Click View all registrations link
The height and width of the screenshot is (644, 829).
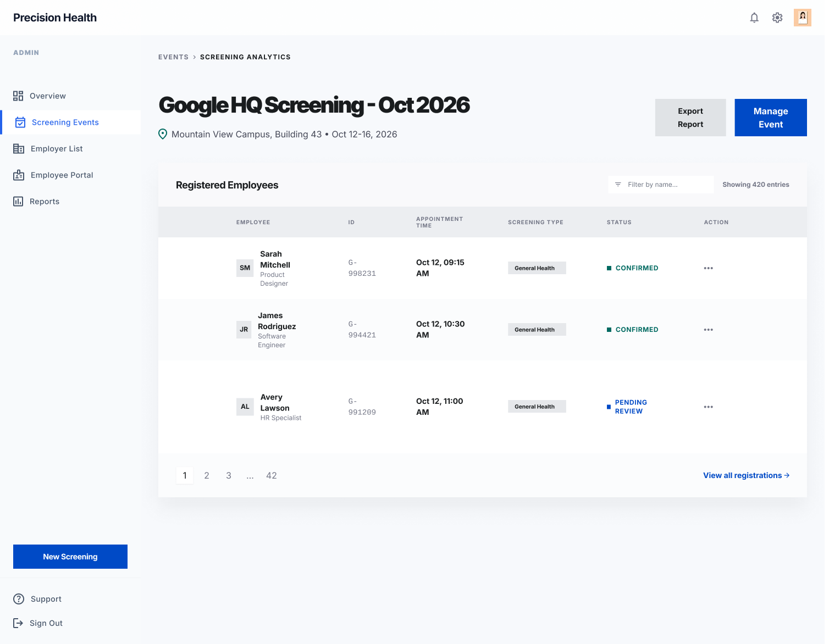tap(747, 475)
